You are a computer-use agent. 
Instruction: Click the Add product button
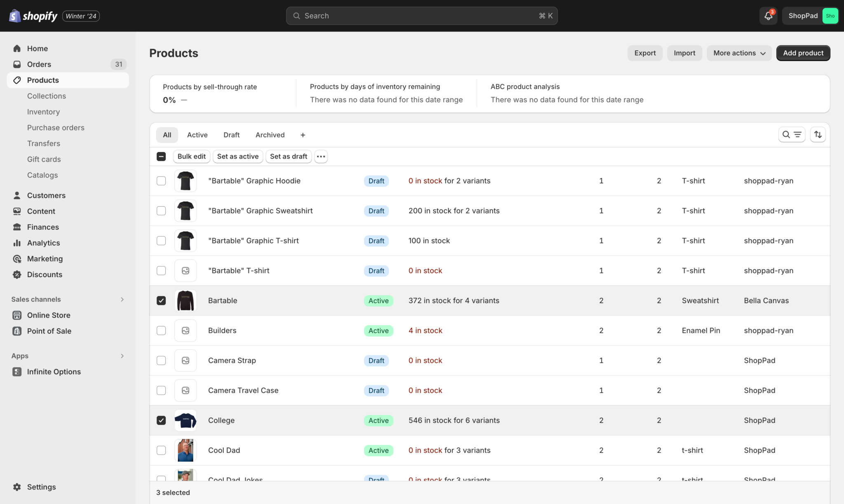(x=803, y=53)
